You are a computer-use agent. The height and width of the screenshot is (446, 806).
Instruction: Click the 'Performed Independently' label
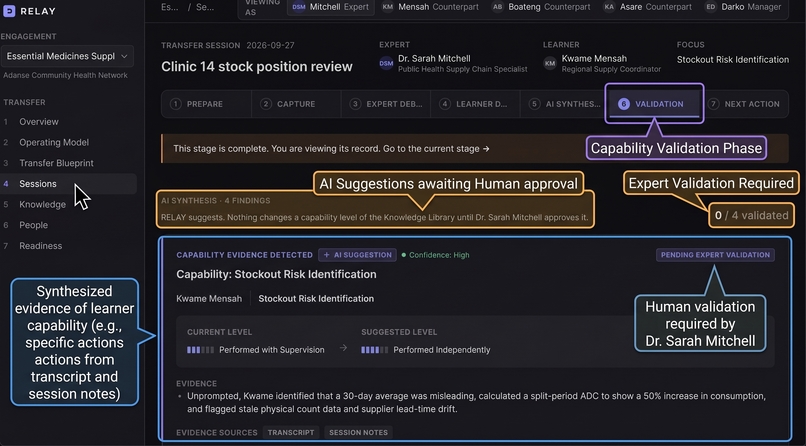[x=442, y=350]
